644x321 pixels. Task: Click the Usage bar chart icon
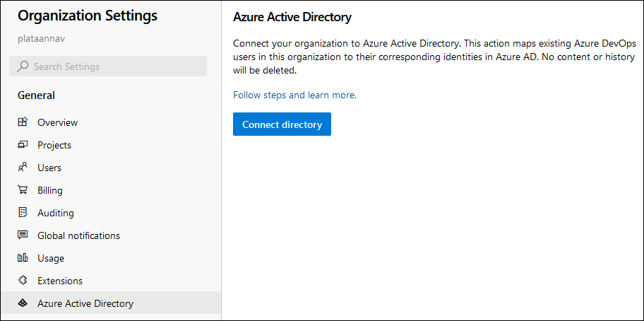23,258
